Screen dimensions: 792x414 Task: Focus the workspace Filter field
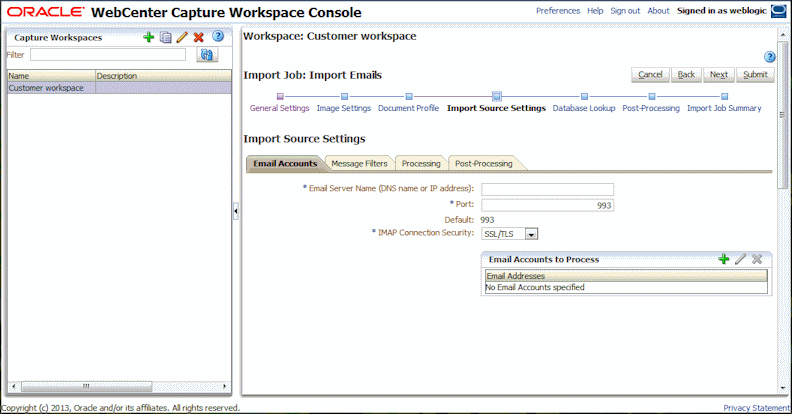[108, 55]
